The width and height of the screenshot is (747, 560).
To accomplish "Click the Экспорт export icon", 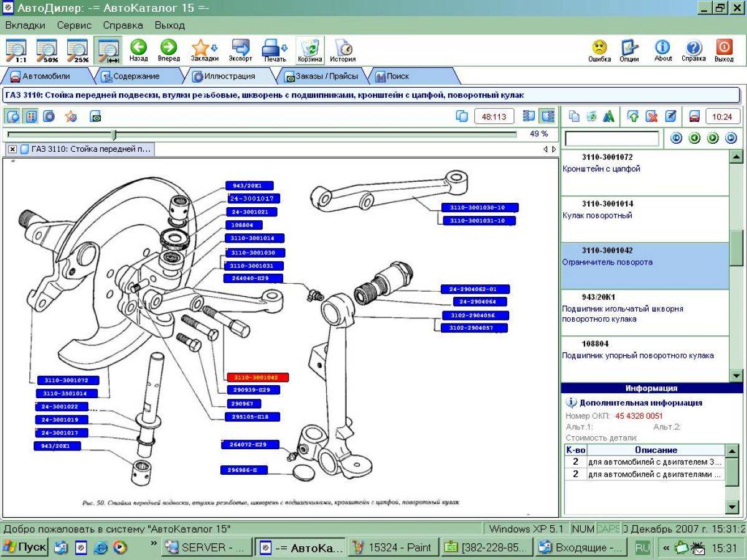I will pyautogui.click(x=240, y=50).
